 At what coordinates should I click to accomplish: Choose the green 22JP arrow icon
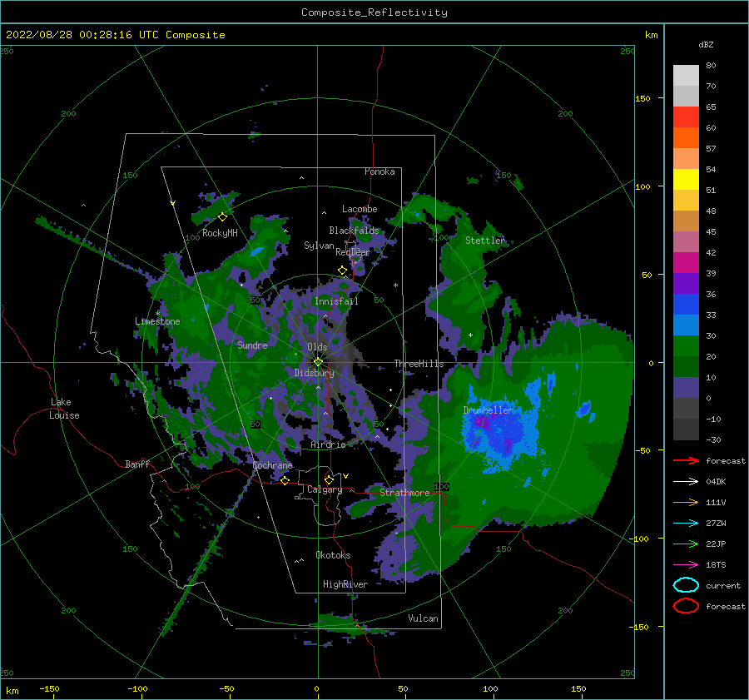(x=686, y=544)
